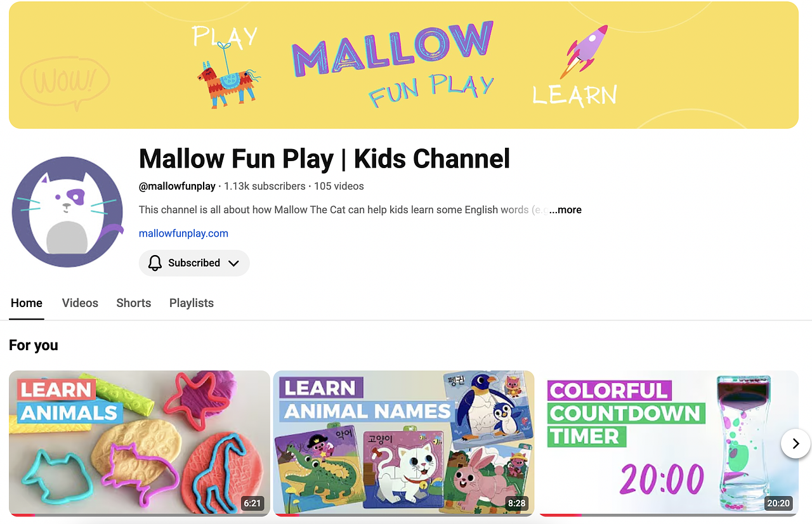Click the notification bell icon
Viewport: 812px width, 524px height.
155,263
